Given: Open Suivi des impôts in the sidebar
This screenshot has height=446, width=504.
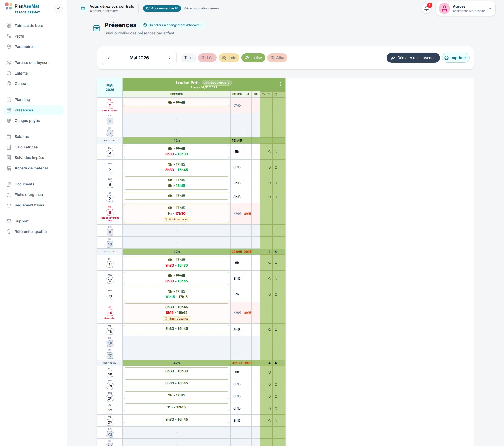Looking at the screenshot, I should pos(33,158).
